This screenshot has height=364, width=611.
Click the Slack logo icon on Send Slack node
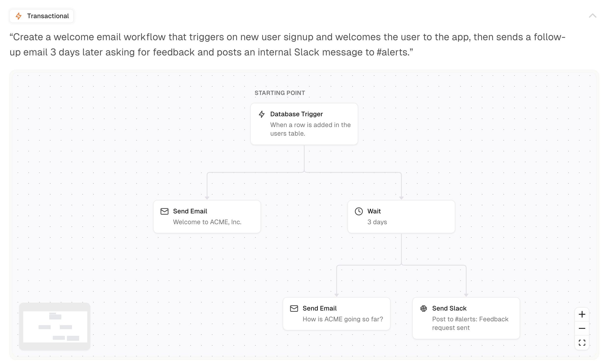pos(424,308)
